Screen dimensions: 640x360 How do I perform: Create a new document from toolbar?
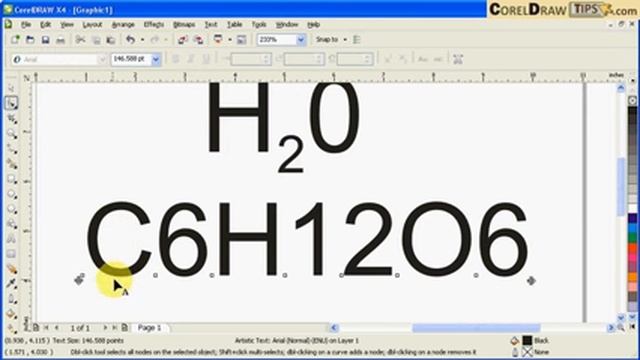pyautogui.click(x=15, y=40)
